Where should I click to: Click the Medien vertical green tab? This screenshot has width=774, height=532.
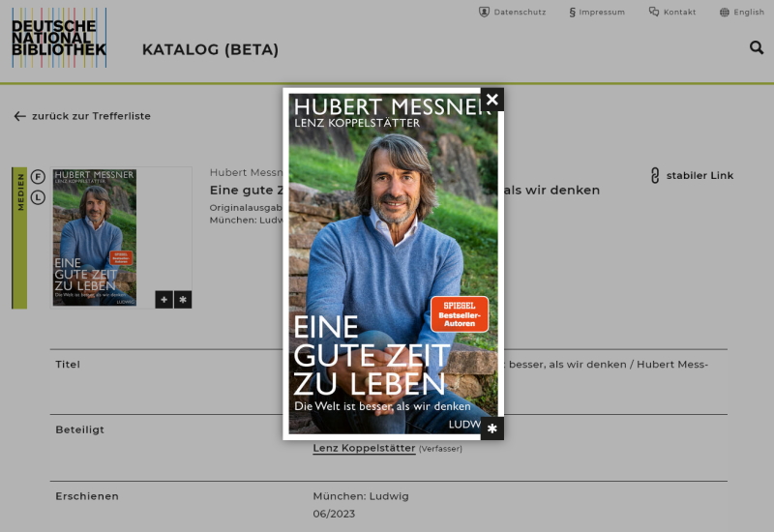19,238
